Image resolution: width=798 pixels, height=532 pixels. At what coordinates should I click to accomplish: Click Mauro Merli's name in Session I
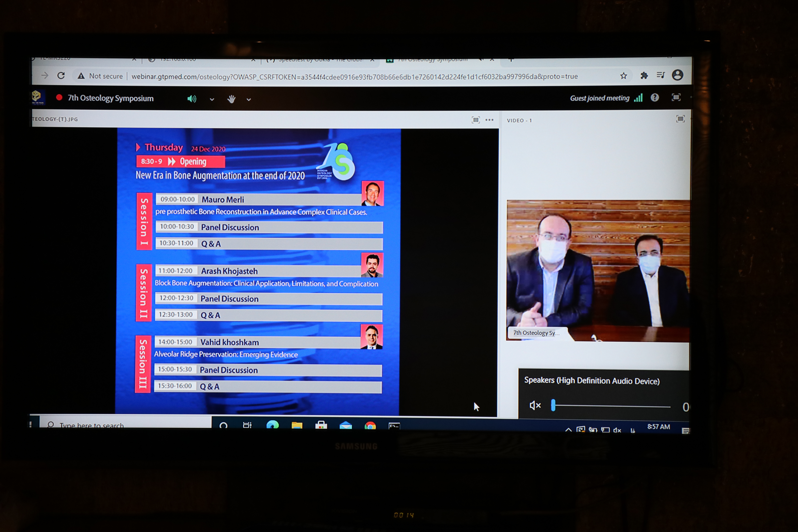click(x=223, y=199)
